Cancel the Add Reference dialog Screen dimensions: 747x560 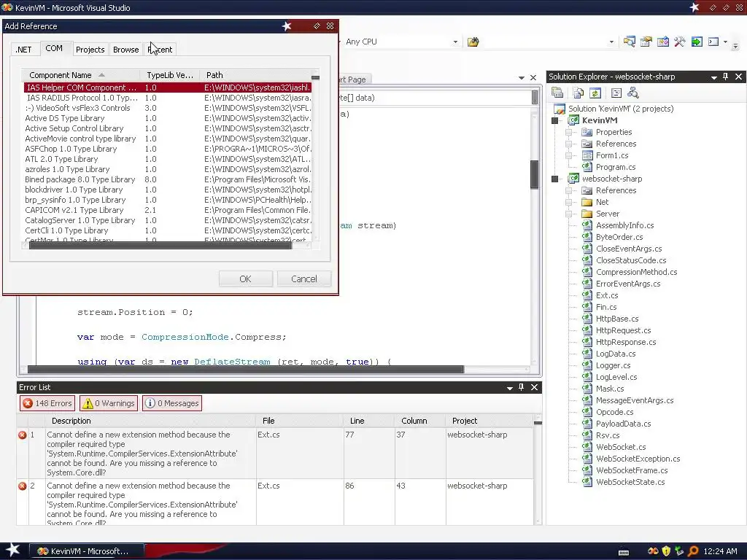pos(304,279)
